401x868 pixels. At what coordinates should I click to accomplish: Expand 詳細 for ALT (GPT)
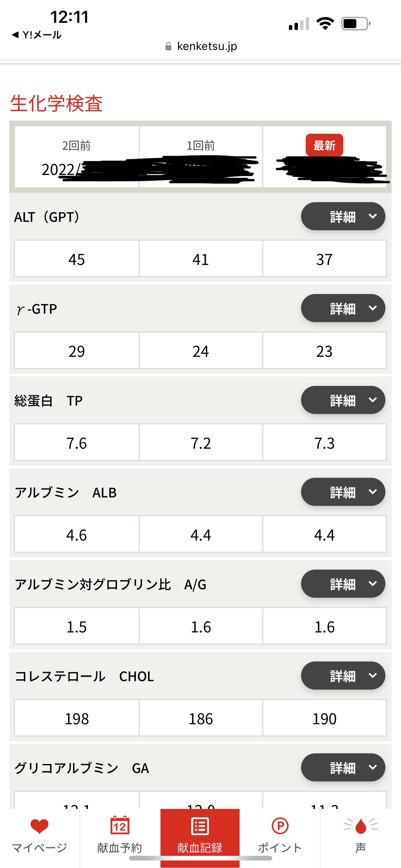pos(343,216)
